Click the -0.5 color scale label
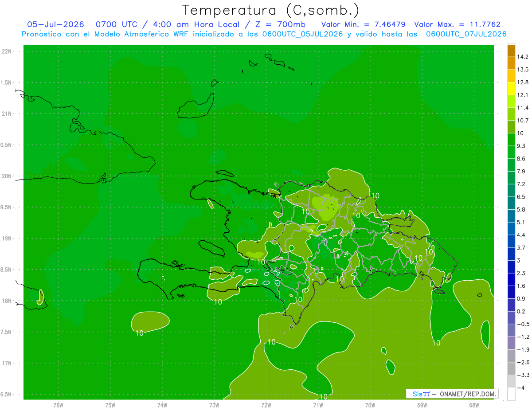The height and width of the screenshot is (411, 532). (x=523, y=324)
